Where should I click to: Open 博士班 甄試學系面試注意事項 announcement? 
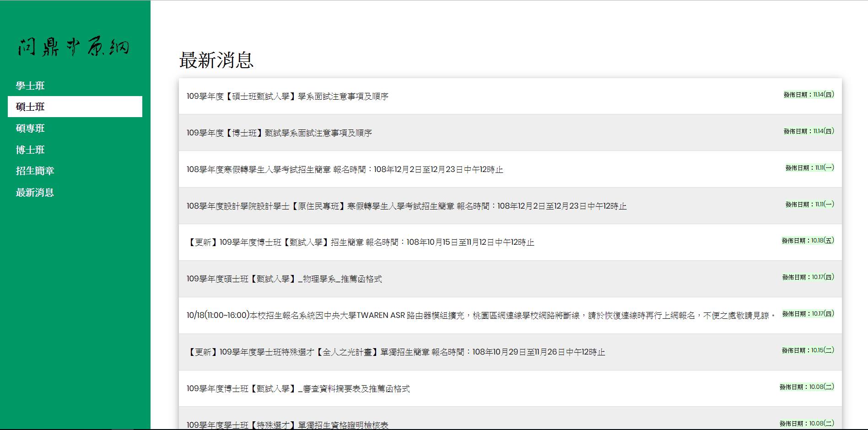tap(279, 133)
